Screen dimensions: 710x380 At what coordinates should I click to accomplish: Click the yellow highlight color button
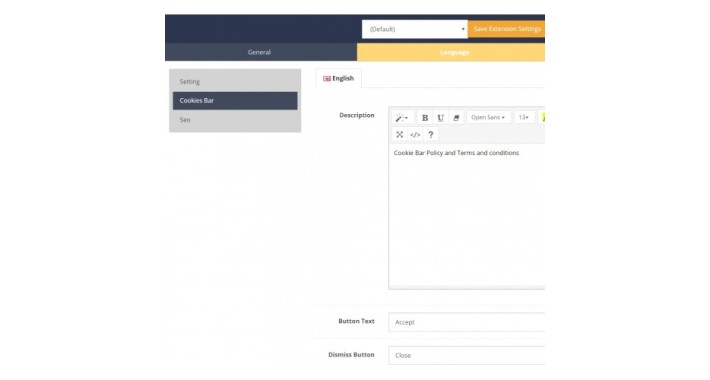pyautogui.click(x=542, y=117)
